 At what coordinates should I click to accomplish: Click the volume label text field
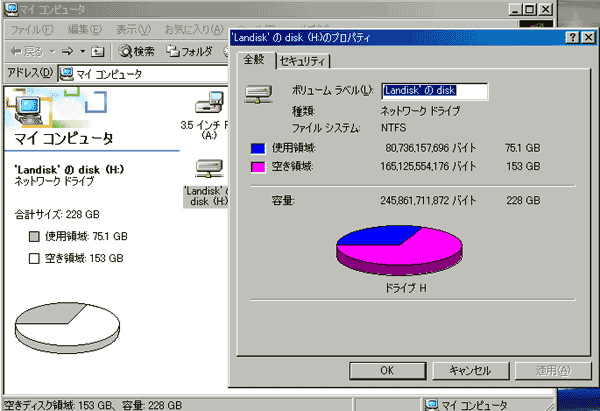435,91
